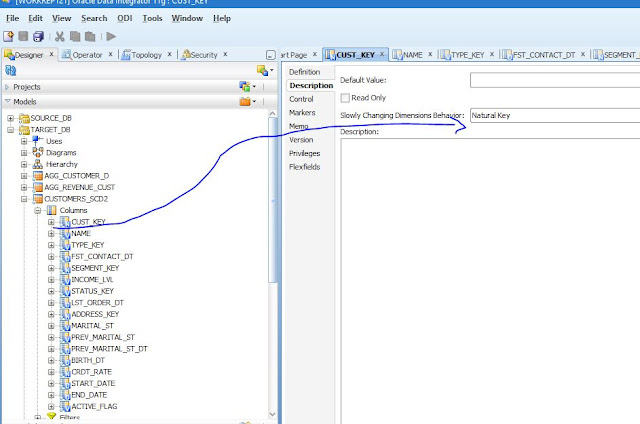Open the Definition side tab
Viewport: 640px width, 424px height.
(x=304, y=72)
